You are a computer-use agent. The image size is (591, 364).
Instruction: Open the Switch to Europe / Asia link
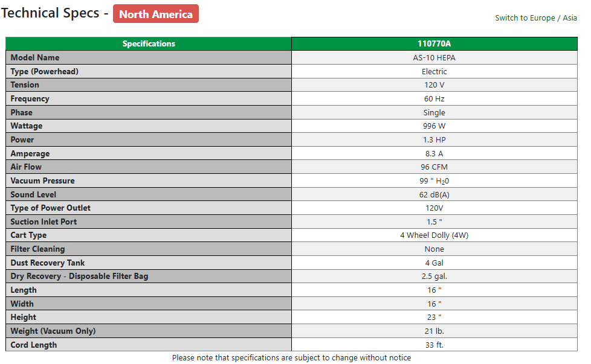535,18
